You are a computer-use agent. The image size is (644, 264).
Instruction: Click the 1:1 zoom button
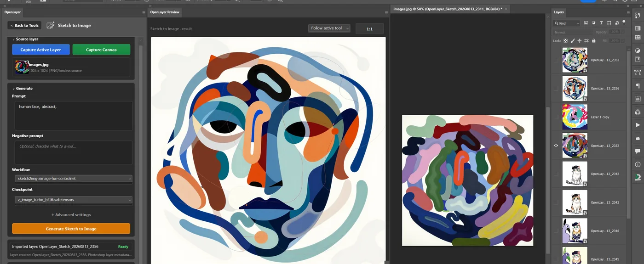(x=369, y=29)
